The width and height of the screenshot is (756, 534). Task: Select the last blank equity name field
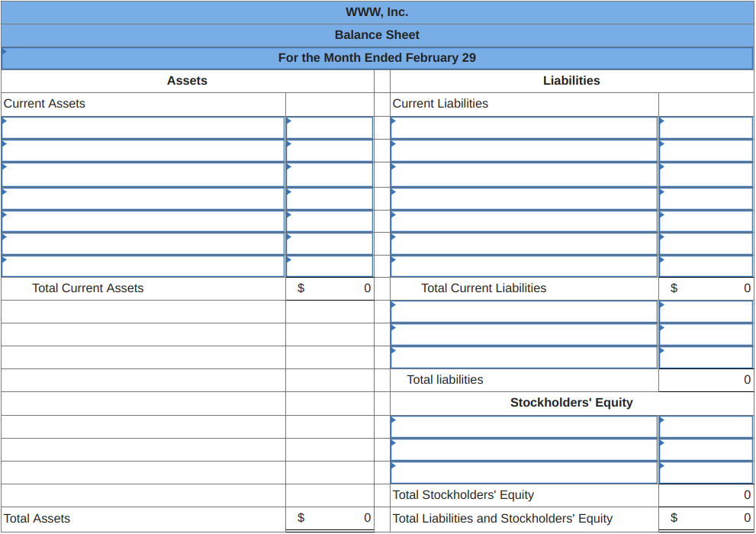(524, 471)
